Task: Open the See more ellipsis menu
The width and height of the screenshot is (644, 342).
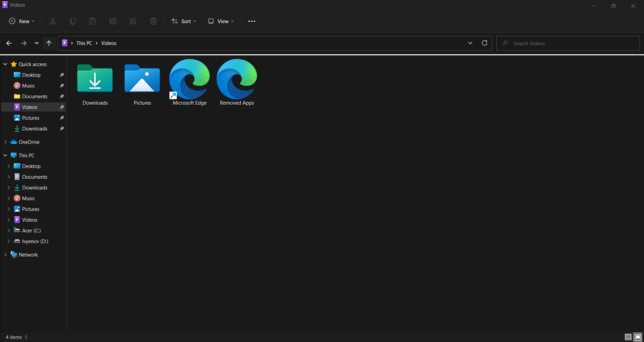Action: point(252,21)
